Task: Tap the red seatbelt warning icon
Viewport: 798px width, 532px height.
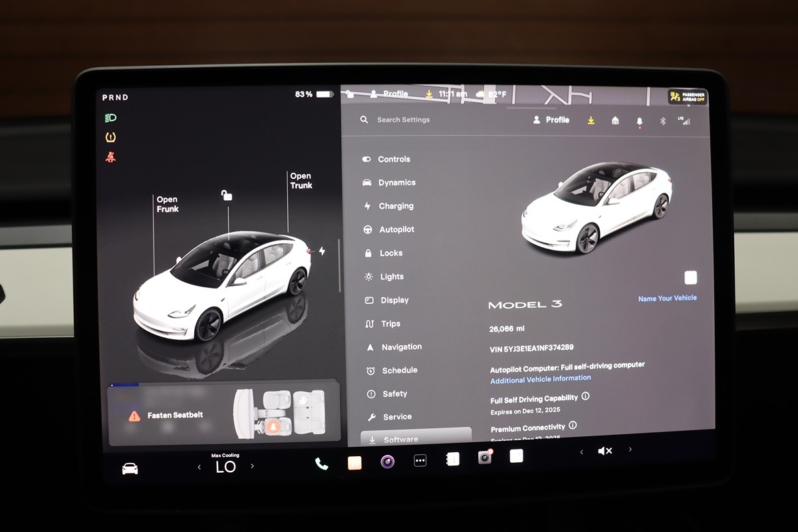Action: coord(110,158)
